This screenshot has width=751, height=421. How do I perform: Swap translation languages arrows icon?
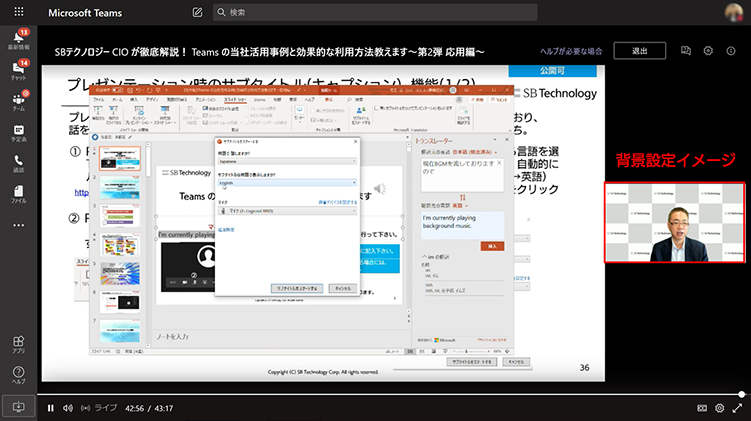click(463, 197)
